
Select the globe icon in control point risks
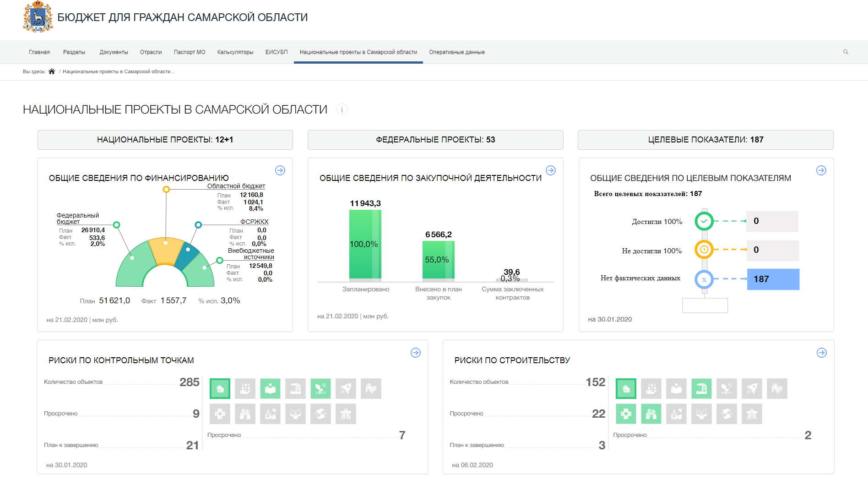tap(320, 414)
